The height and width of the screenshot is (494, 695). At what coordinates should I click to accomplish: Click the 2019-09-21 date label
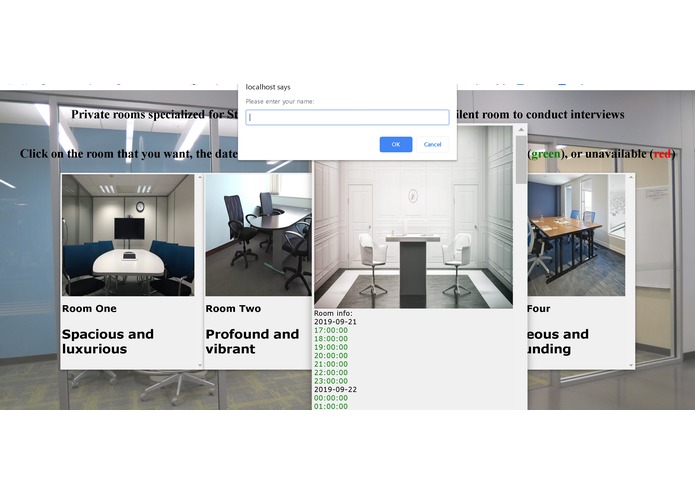click(336, 322)
